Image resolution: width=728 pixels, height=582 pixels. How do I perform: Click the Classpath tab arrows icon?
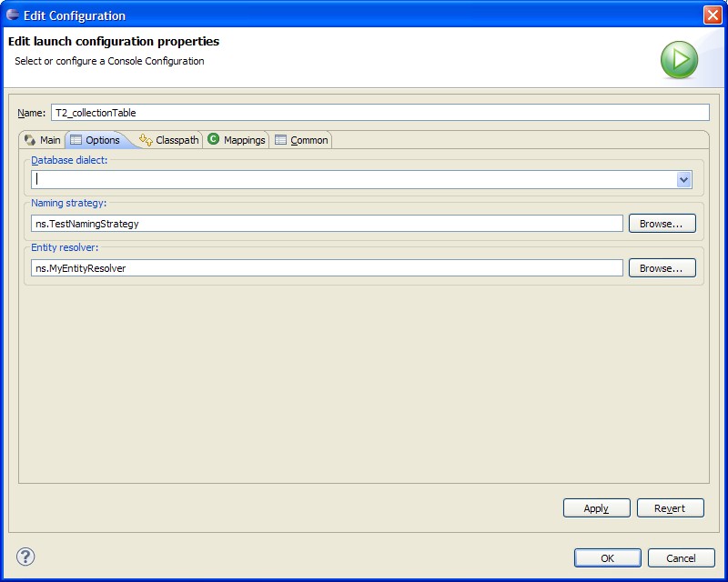pos(146,140)
